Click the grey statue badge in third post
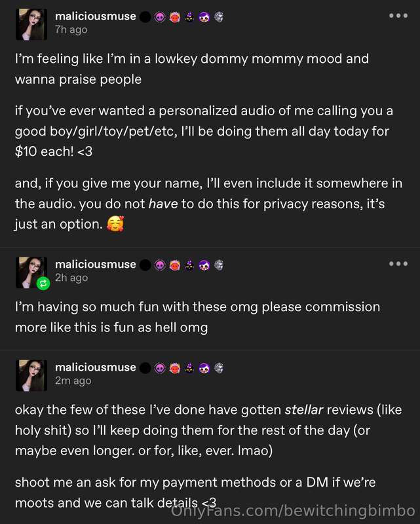The height and width of the screenshot is (524, 420). [x=219, y=368]
